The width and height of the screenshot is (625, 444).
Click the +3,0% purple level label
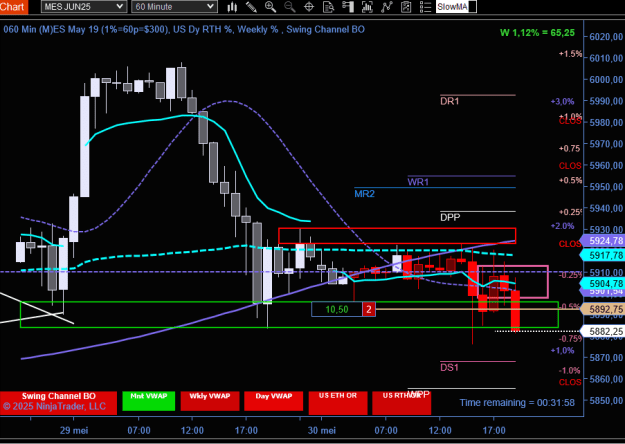(562, 102)
